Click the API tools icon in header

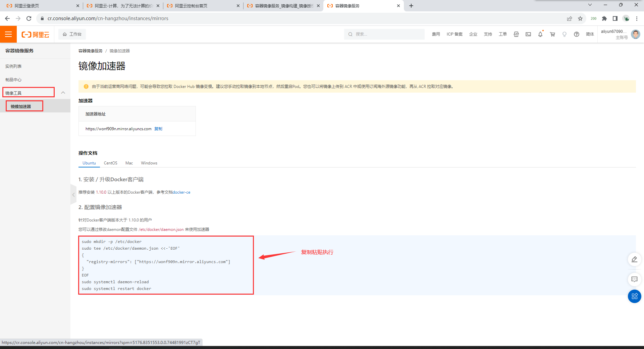click(x=516, y=34)
